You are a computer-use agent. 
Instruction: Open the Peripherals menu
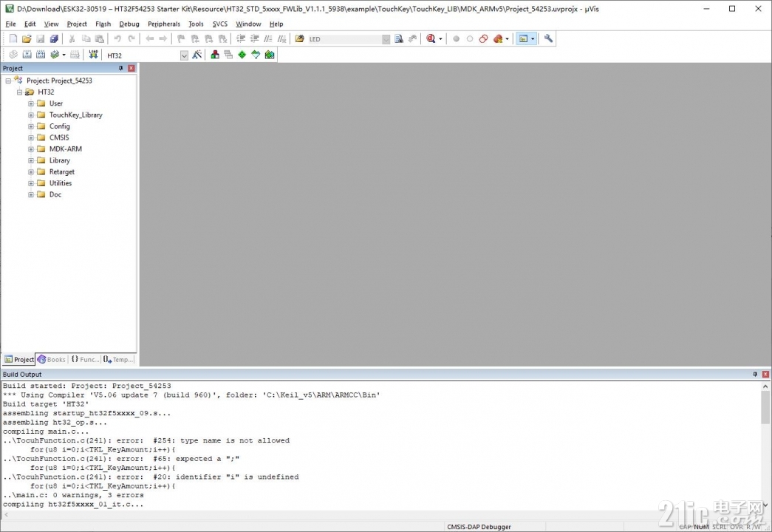(164, 24)
